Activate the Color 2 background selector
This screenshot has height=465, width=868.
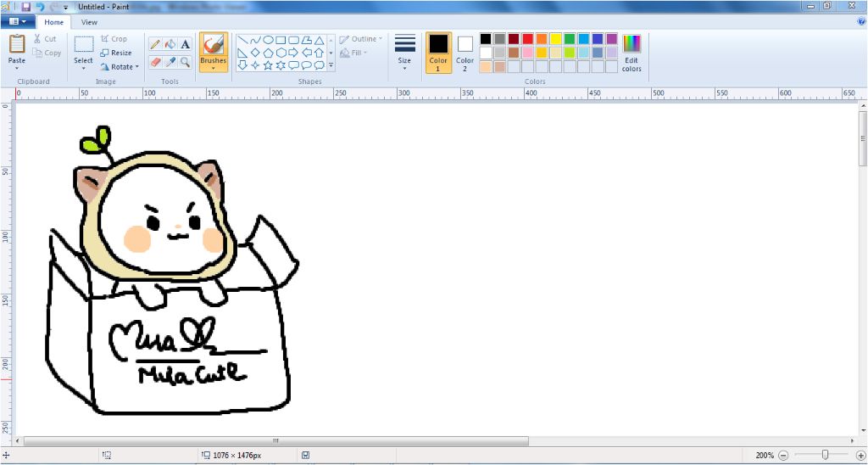click(x=465, y=53)
